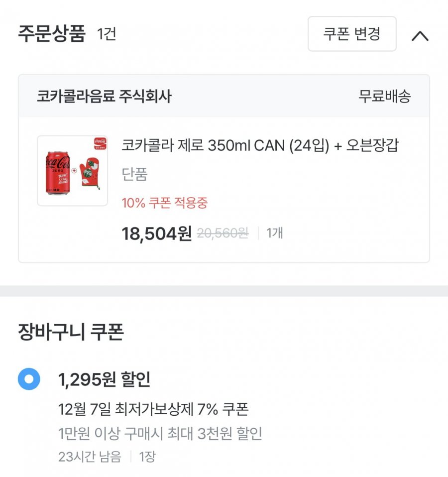This screenshot has width=448, height=477.
Task: Click the struck-through original price 20,560원
Action: point(223,233)
